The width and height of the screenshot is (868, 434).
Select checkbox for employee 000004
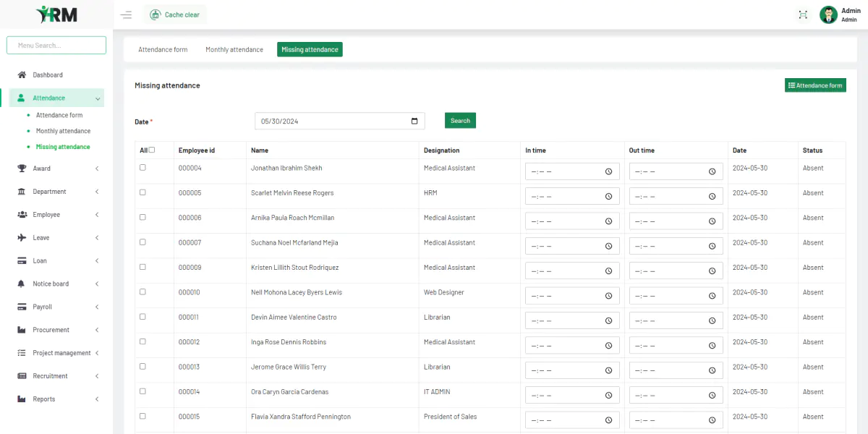pyautogui.click(x=142, y=167)
